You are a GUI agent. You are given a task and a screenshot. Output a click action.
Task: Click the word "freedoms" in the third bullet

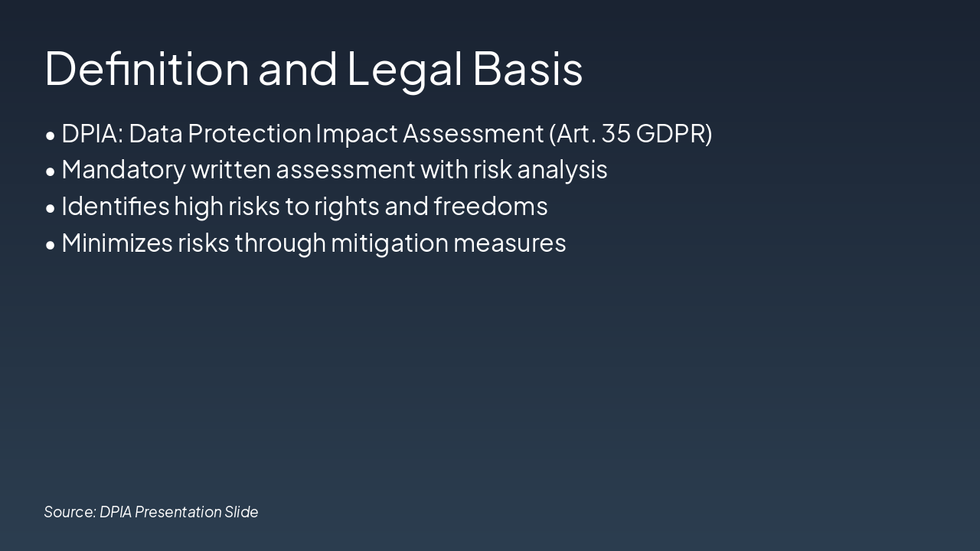(491, 207)
